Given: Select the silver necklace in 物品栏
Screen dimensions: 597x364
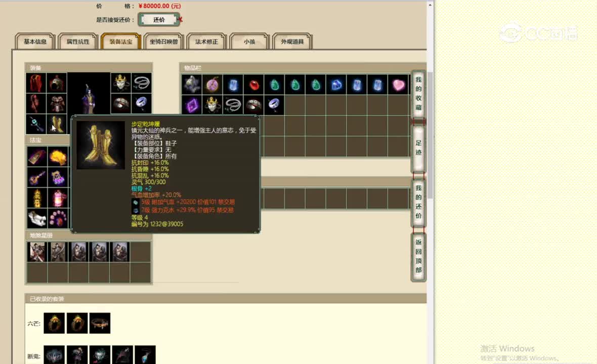Looking at the screenshot, I should point(233,105).
